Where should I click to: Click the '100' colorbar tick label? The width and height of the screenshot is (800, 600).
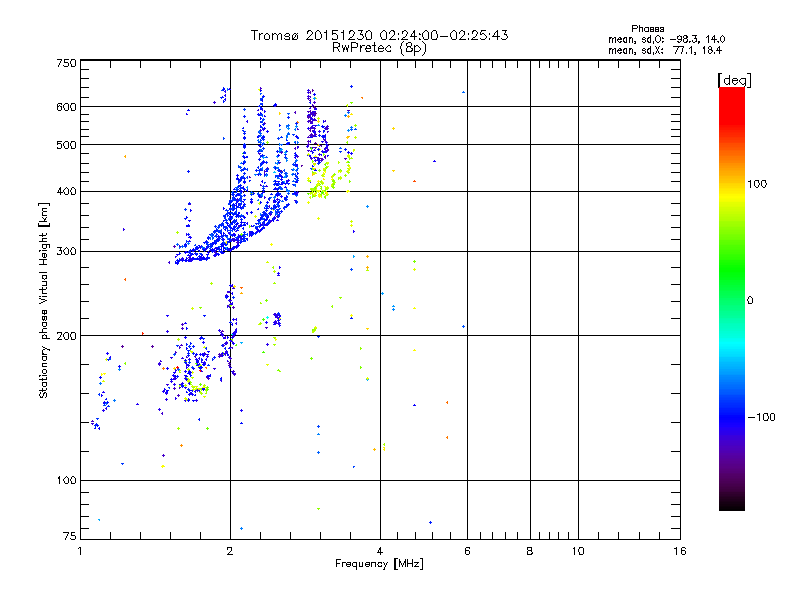(x=757, y=184)
